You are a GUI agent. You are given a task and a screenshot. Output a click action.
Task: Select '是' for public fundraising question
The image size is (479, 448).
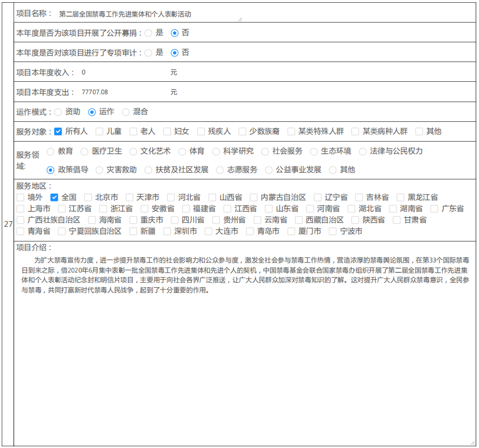coord(148,33)
